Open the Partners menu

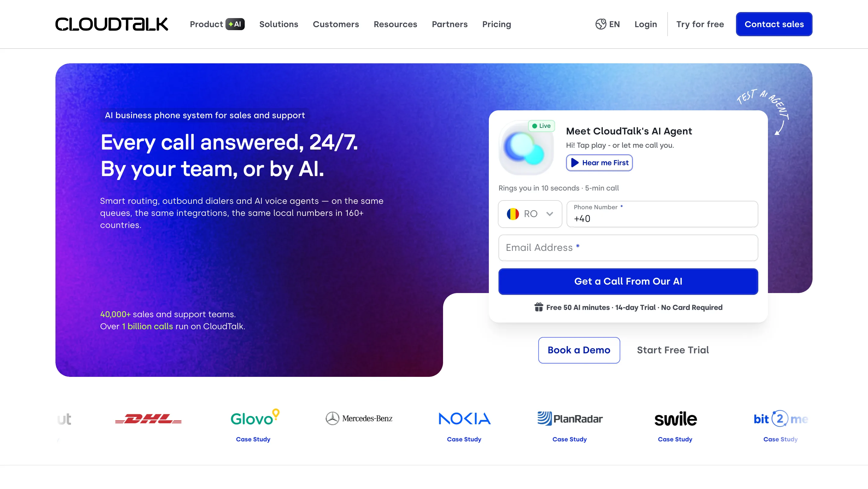click(x=449, y=24)
